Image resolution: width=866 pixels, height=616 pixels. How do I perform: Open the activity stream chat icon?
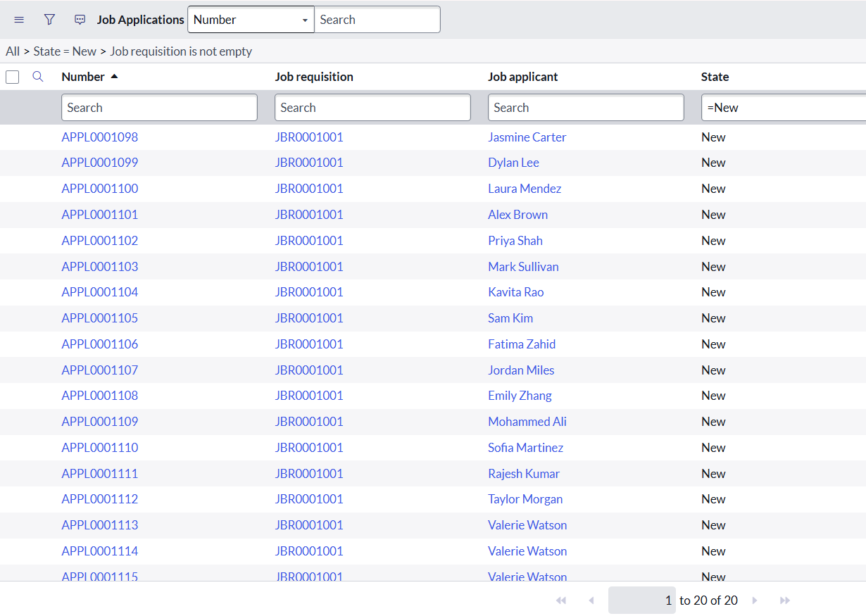(x=80, y=20)
